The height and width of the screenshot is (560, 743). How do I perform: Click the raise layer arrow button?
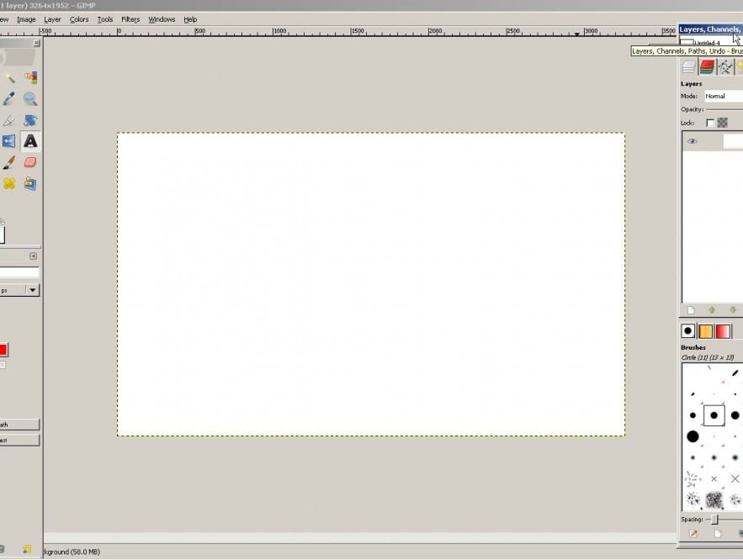pos(713,310)
